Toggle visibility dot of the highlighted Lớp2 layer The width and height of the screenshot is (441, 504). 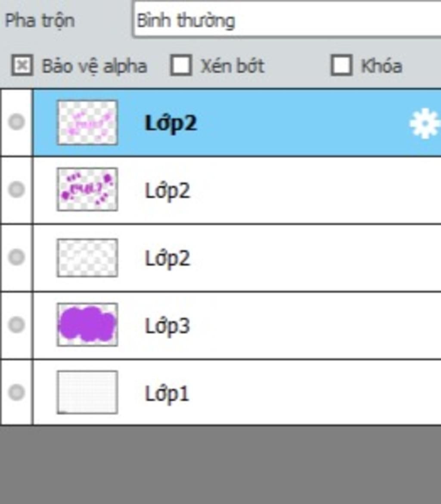[17, 122]
